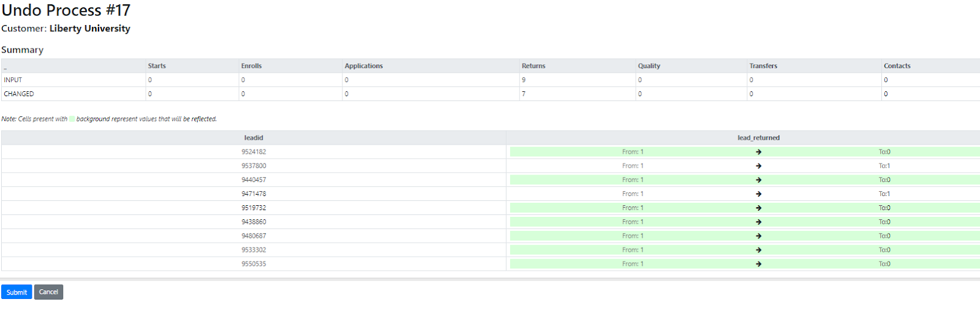Click arrow icon in lead 9519732 row
This screenshot has height=310, width=980.
point(758,208)
